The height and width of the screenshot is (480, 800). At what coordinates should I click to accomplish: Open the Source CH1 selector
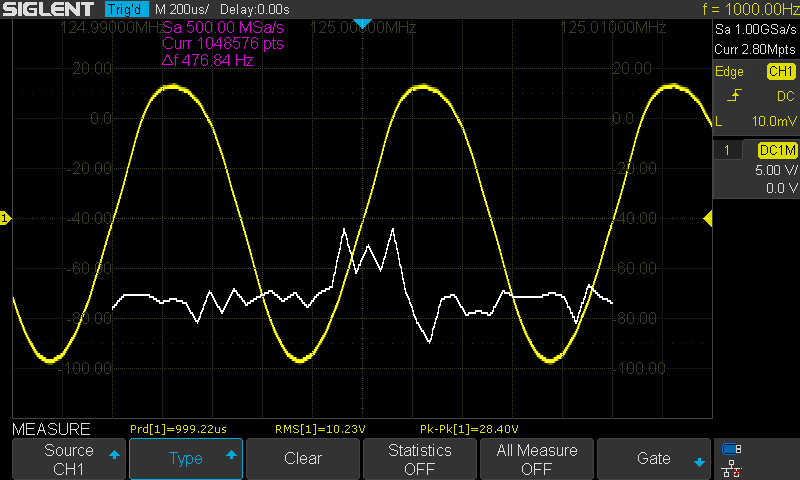(68, 459)
